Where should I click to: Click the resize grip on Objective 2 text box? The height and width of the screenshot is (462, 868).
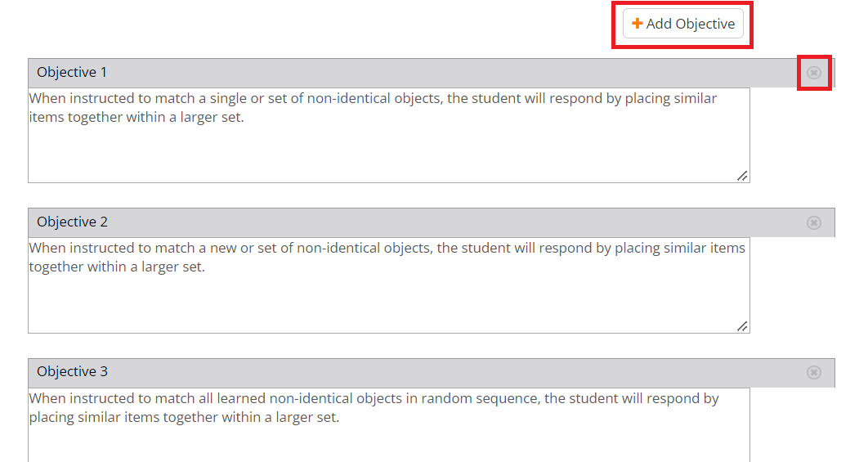pos(742,326)
